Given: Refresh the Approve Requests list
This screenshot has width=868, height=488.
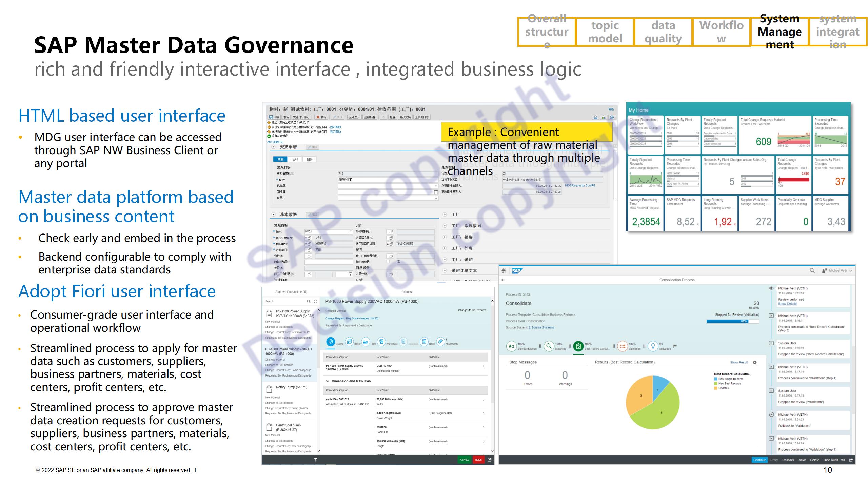Looking at the screenshot, I should [316, 301].
